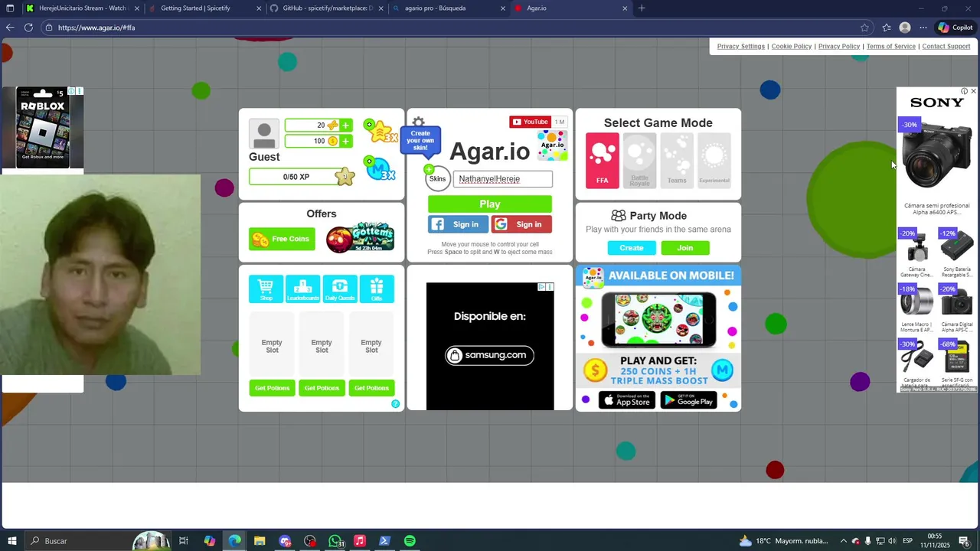Click the green Play button
Screen dimensions: 980x551
490,204
